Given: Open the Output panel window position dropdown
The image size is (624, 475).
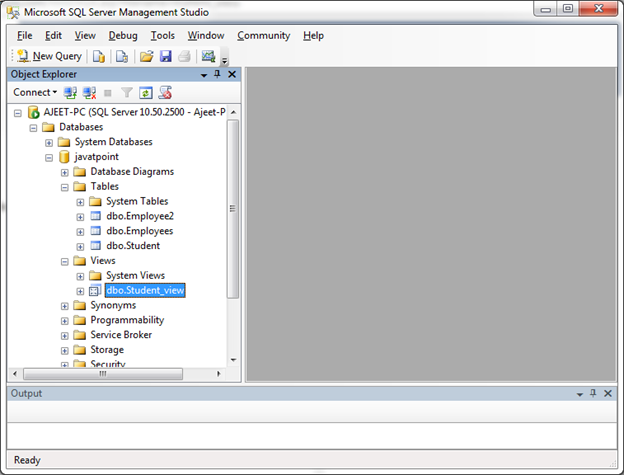Looking at the screenshot, I should click(580, 394).
